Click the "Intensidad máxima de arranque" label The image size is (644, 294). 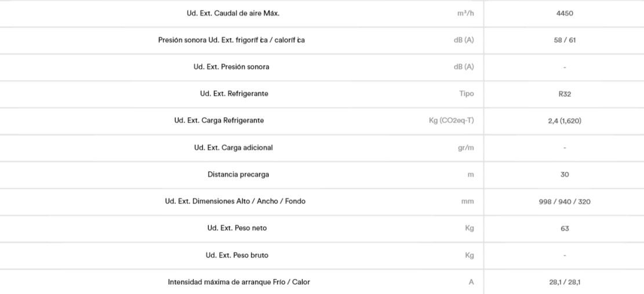coord(243,282)
